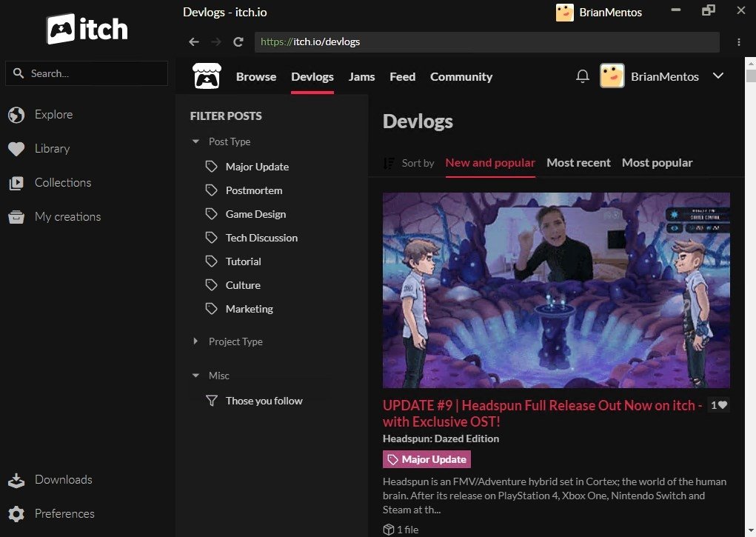Like the post with the heart counter
The height and width of the screenshot is (537, 756).
pos(718,405)
